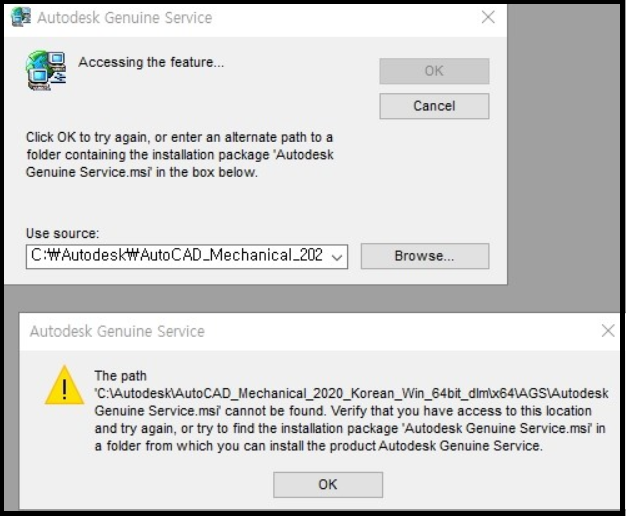Open the Browse... folder picker
Screen dimensions: 626x516
pos(424,256)
